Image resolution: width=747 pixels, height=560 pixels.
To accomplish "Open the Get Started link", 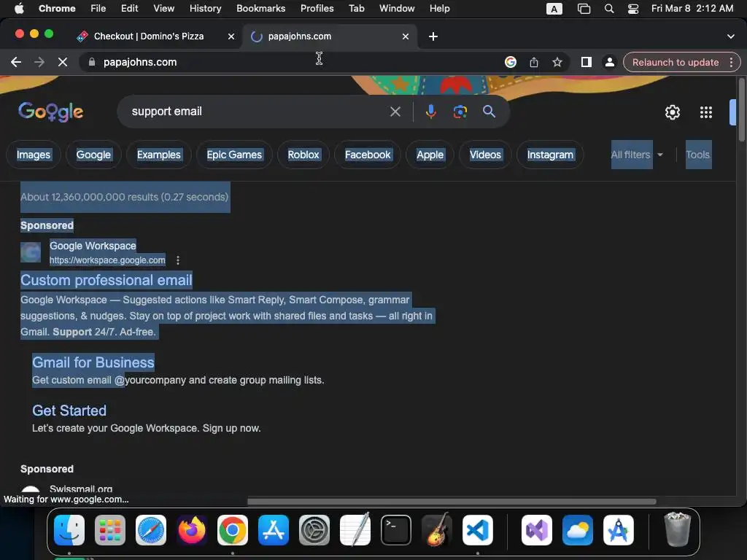I will click(x=69, y=411).
